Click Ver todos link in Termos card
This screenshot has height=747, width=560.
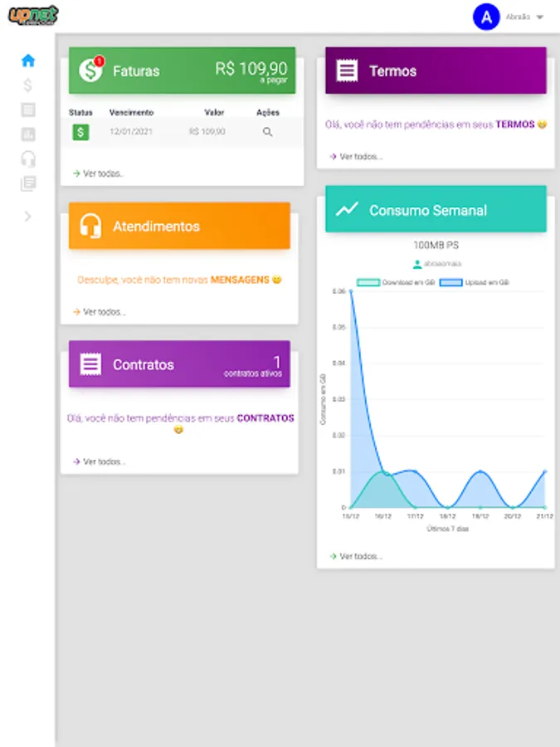pos(356,156)
